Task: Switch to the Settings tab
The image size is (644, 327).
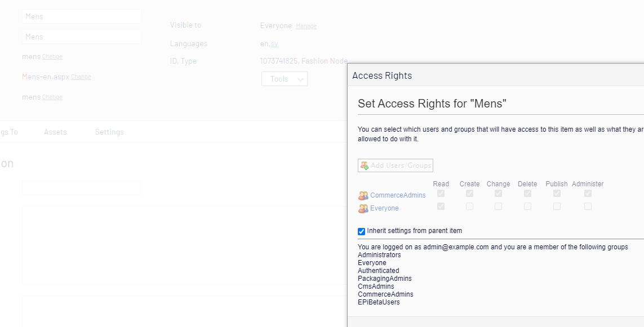Action: (x=109, y=132)
